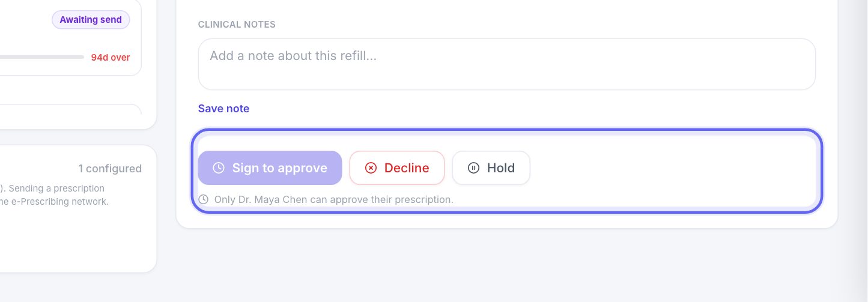
Task: Click the Sending a prescription helper text
Action: (x=52, y=189)
